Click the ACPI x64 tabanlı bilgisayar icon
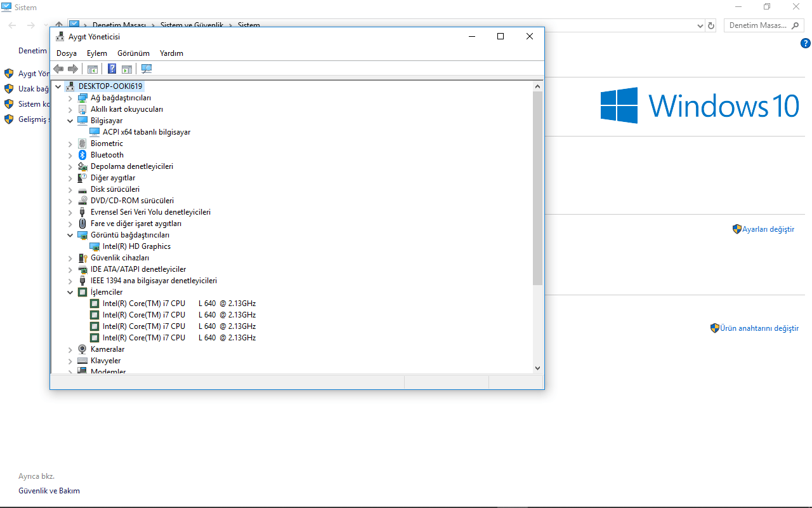The image size is (812, 508). [95, 132]
